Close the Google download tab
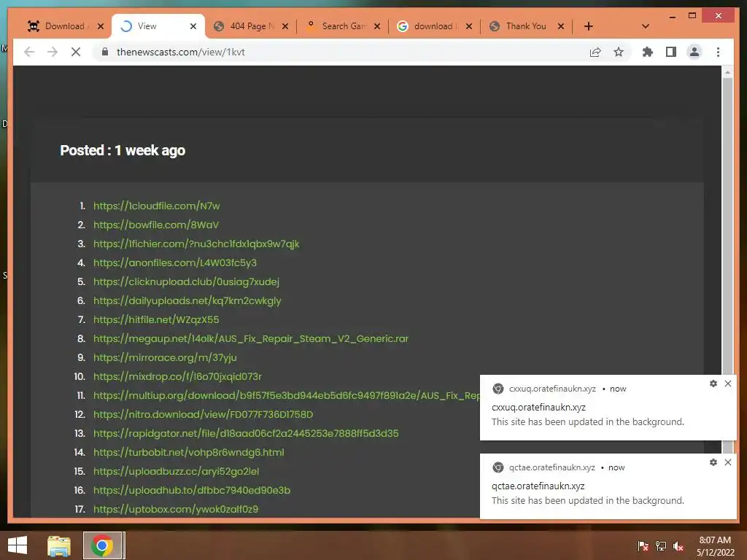 pos(469,26)
